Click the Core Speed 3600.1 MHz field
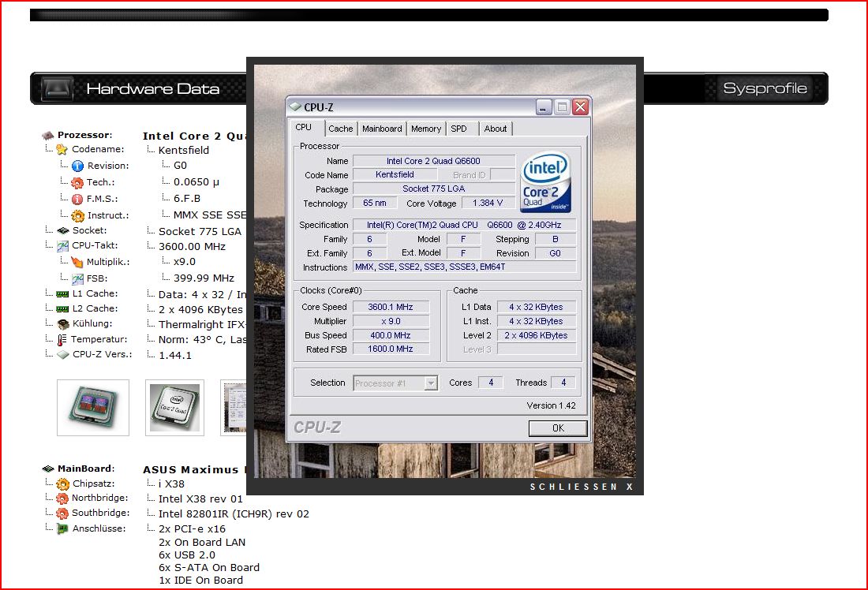 391,307
